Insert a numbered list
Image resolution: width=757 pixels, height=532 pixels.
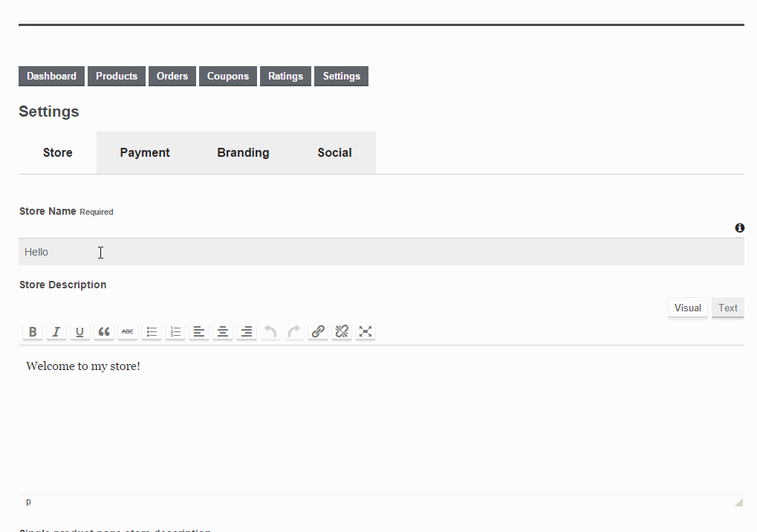(175, 331)
